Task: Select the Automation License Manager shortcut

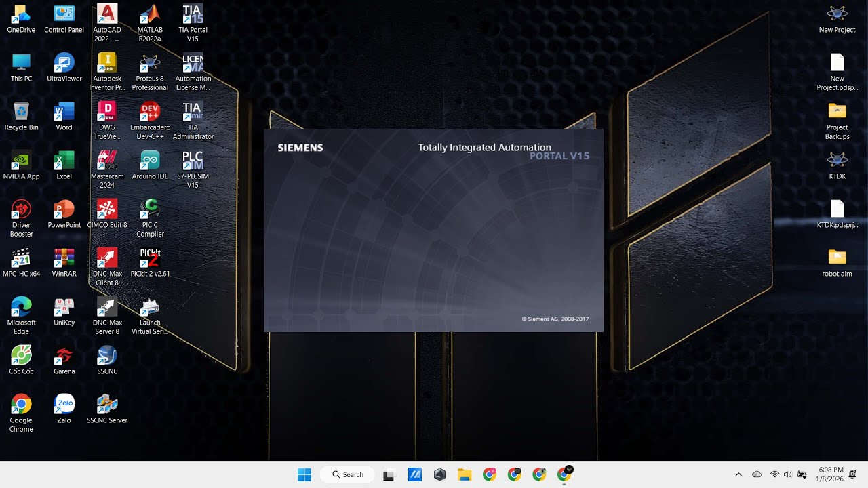Action: 193,72
